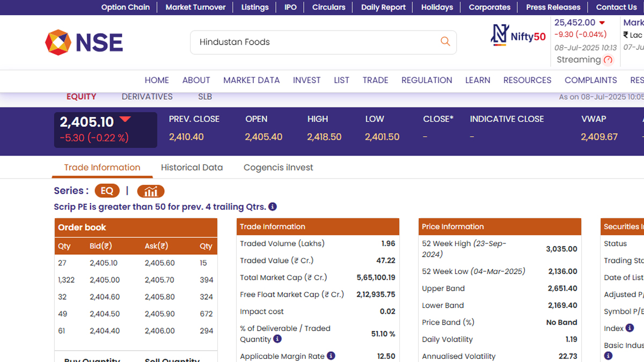
Task: Click the deliverable percentage 51.10 %
Action: [383, 334]
